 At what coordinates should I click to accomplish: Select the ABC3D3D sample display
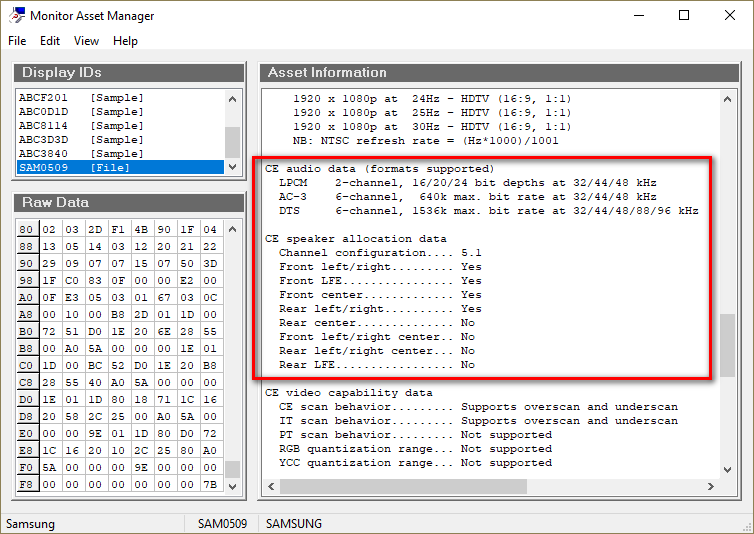click(82, 140)
